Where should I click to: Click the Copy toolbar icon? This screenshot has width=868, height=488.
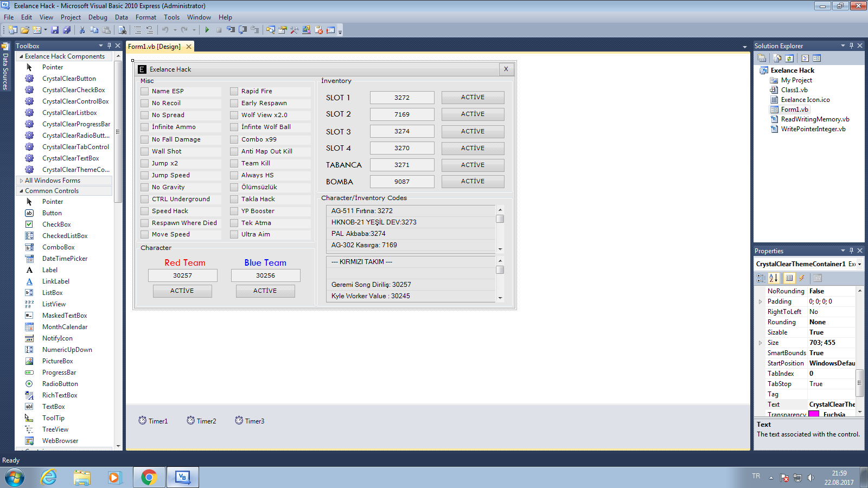point(94,30)
